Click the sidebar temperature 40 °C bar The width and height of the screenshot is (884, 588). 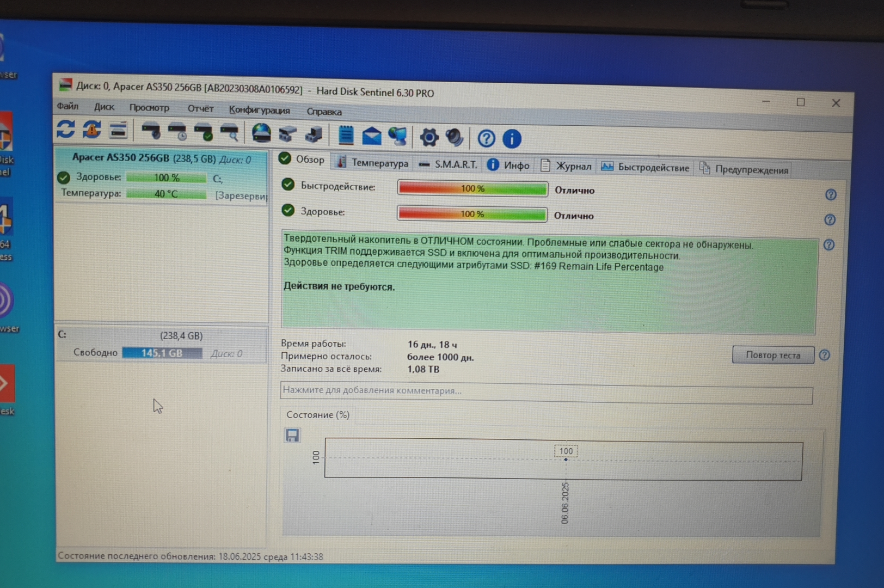[166, 194]
